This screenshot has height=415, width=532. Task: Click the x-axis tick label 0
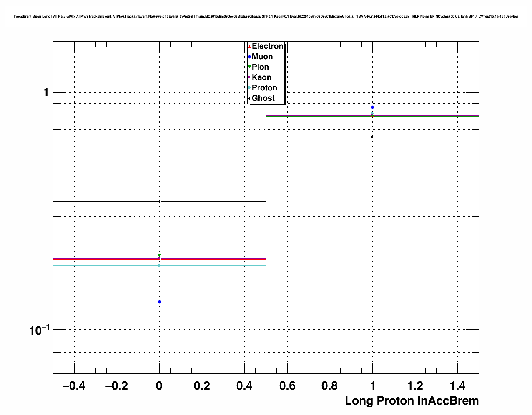tap(159, 386)
